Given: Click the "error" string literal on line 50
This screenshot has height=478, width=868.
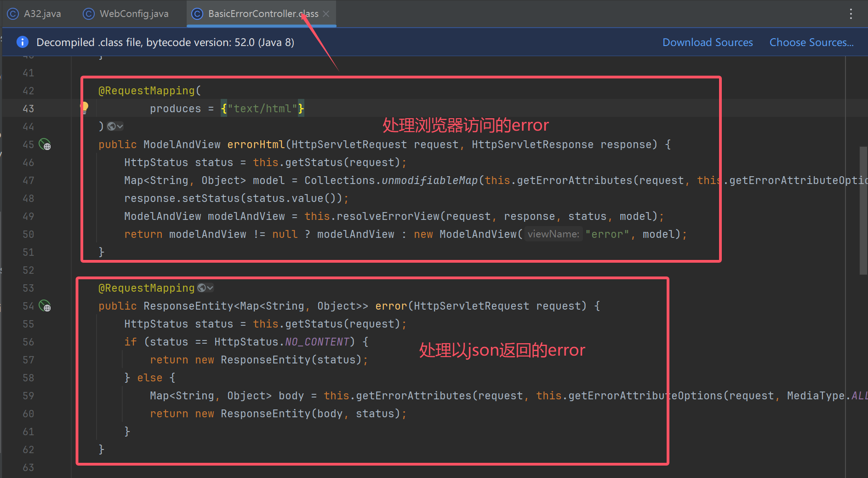Looking at the screenshot, I should 607,234.
